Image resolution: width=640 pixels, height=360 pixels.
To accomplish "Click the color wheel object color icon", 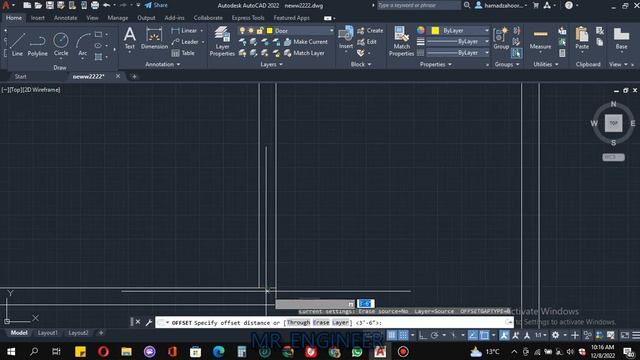I will [420, 30].
